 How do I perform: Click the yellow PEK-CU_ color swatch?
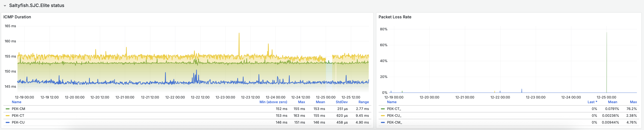[383, 115]
